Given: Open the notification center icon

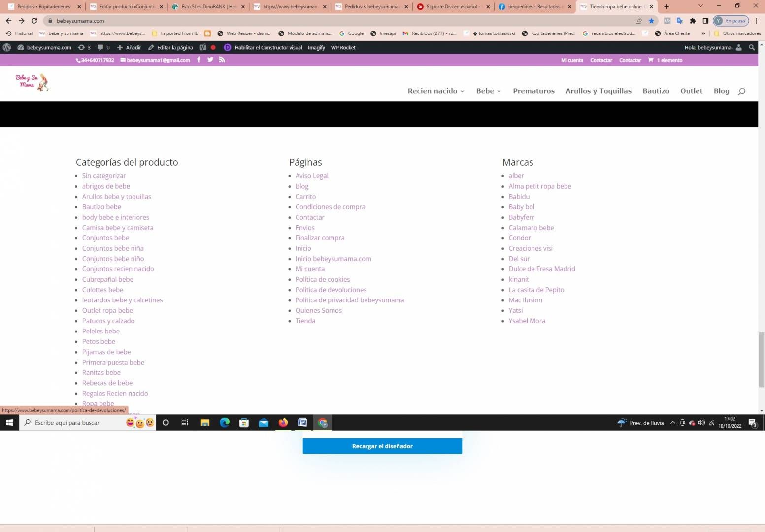Looking at the screenshot, I should click(x=752, y=423).
